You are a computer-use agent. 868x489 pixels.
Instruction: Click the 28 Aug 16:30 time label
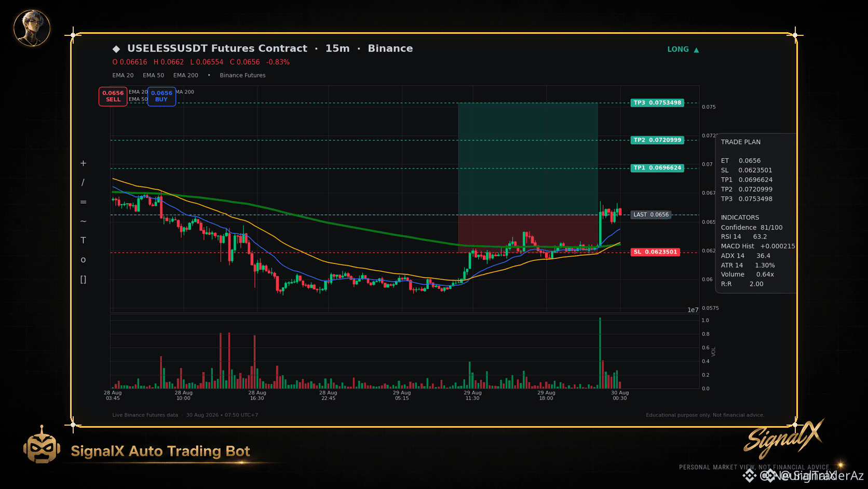[x=257, y=395]
